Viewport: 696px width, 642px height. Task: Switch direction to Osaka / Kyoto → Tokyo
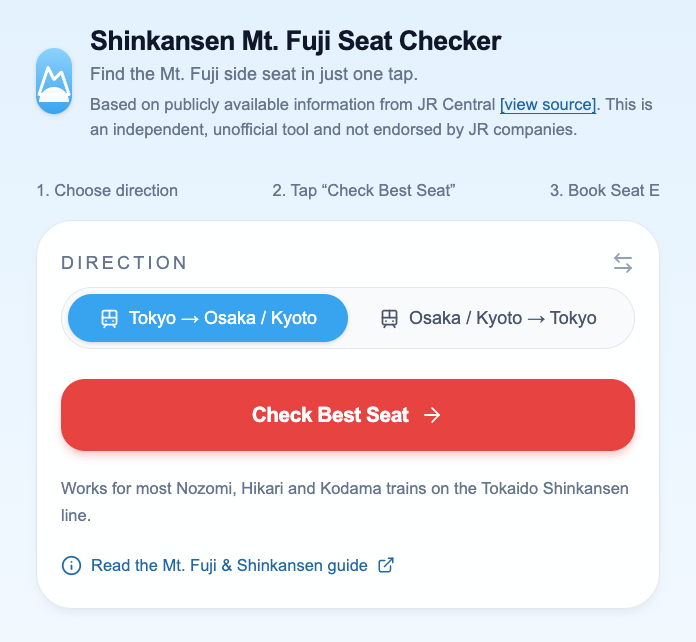click(x=488, y=318)
